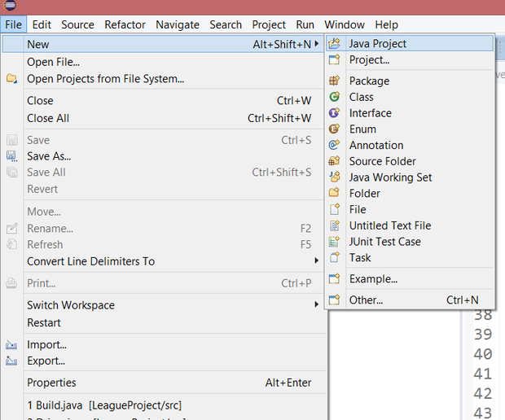Image resolution: width=505 pixels, height=420 pixels.
Task: Select Restart in the File menu
Action: (x=44, y=322)
